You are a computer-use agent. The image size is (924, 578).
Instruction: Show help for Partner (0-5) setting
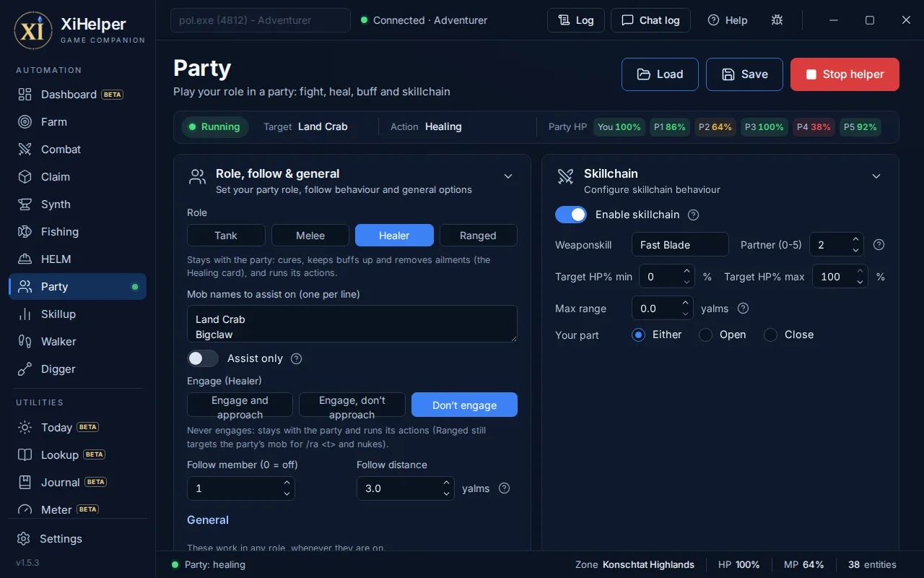(879, 245)
